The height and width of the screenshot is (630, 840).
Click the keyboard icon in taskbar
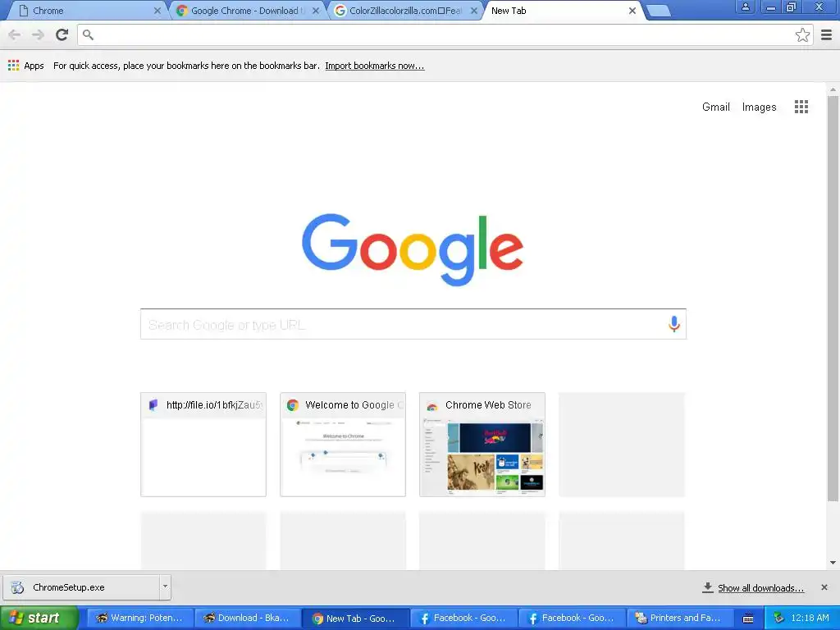[x=748, y=619]
